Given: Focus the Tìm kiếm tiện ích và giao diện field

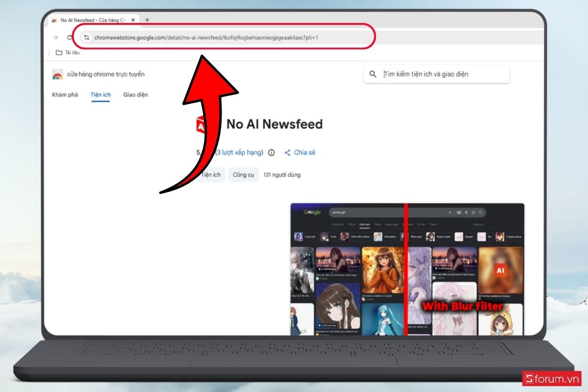Looking at the screenshot, I should [x=436, y=74].
